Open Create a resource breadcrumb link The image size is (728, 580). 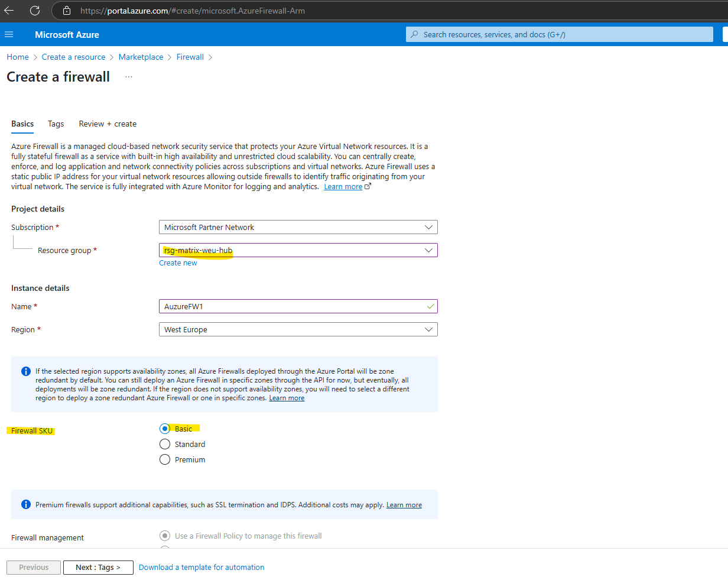click(73, 57)
